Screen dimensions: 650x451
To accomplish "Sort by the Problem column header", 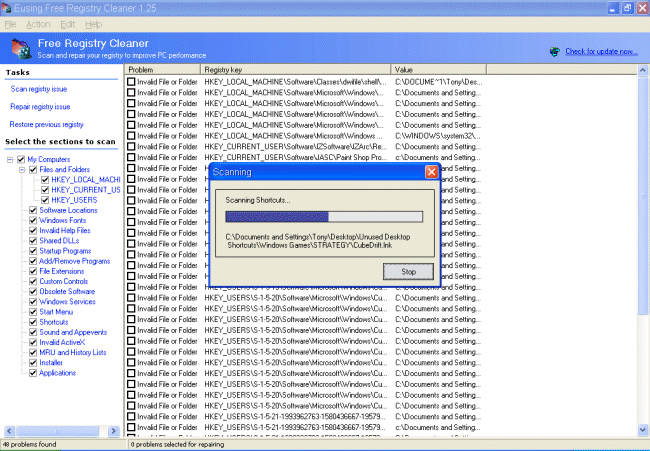I will pos(162,70).
